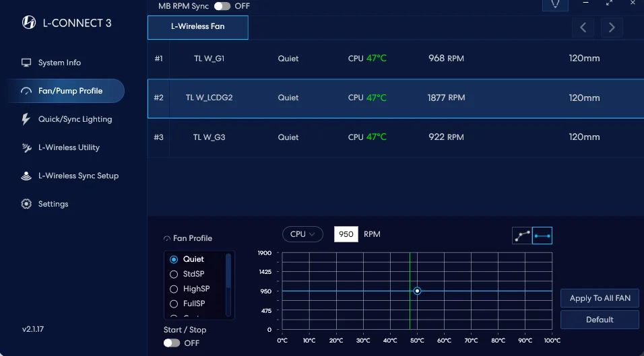The width and height of the screenshot is (644, 356).
Task: Click the light bulb icon in title bar
Action: tap(555, 3)
